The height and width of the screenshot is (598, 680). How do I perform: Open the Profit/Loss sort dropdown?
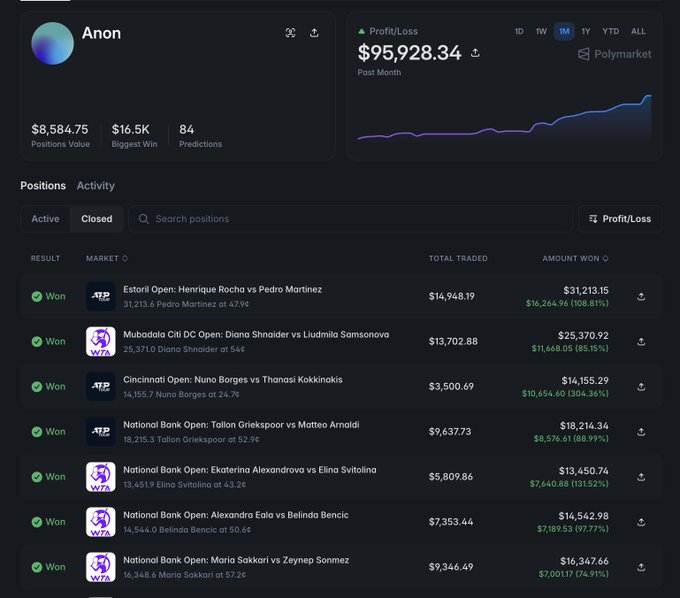tap(620, 219)
